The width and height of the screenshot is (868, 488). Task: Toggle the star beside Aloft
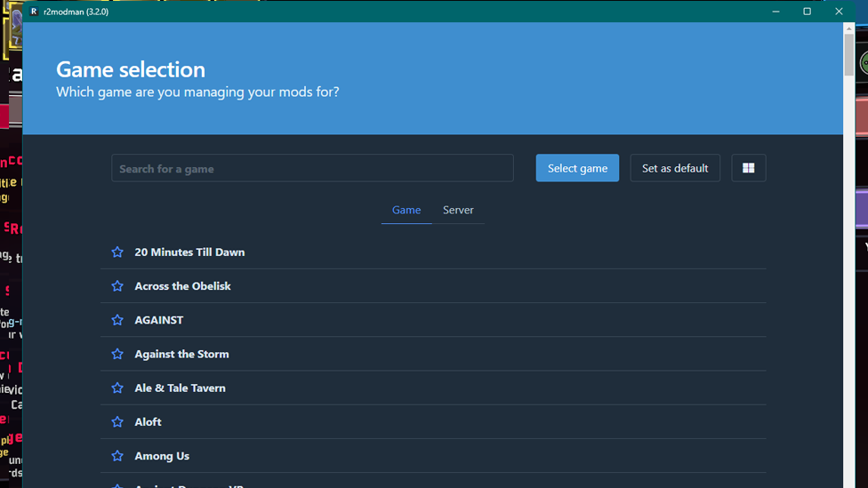click(117, 421)
